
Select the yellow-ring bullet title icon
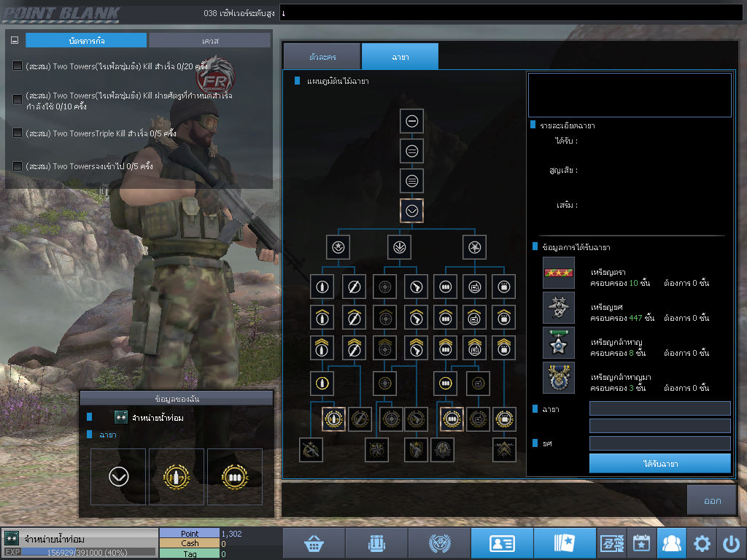point(322,383)
